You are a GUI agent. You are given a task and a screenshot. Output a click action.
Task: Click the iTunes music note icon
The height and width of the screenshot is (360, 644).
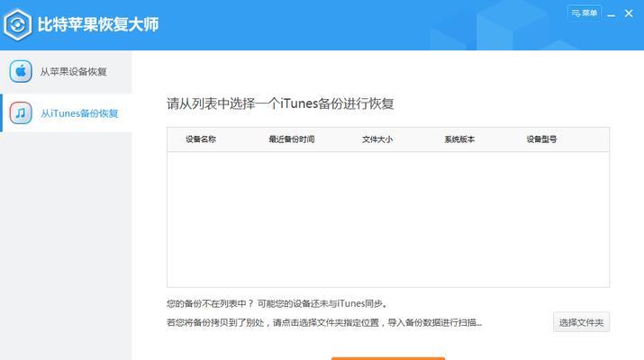(21, 112)
